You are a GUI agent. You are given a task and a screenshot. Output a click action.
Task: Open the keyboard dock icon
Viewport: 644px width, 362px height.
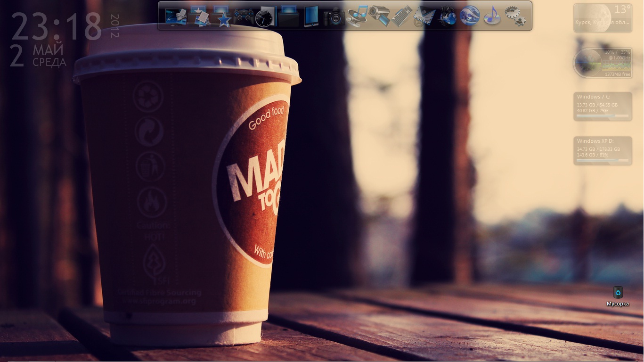pos(402,16)
